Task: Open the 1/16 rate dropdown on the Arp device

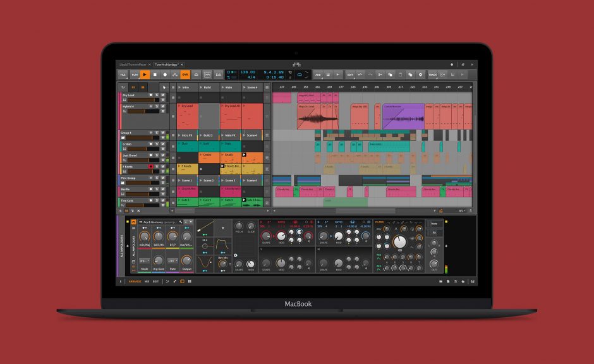Action: tap(173, 261)
